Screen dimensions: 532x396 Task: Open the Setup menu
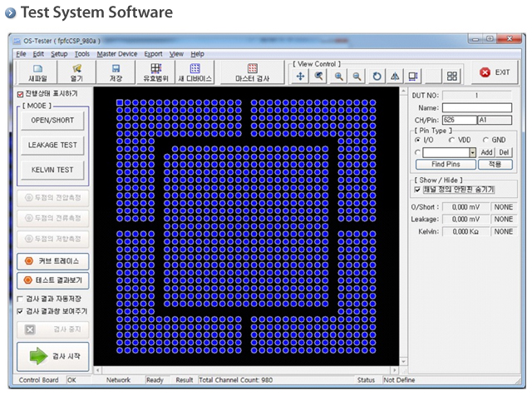tap(59, 54)
